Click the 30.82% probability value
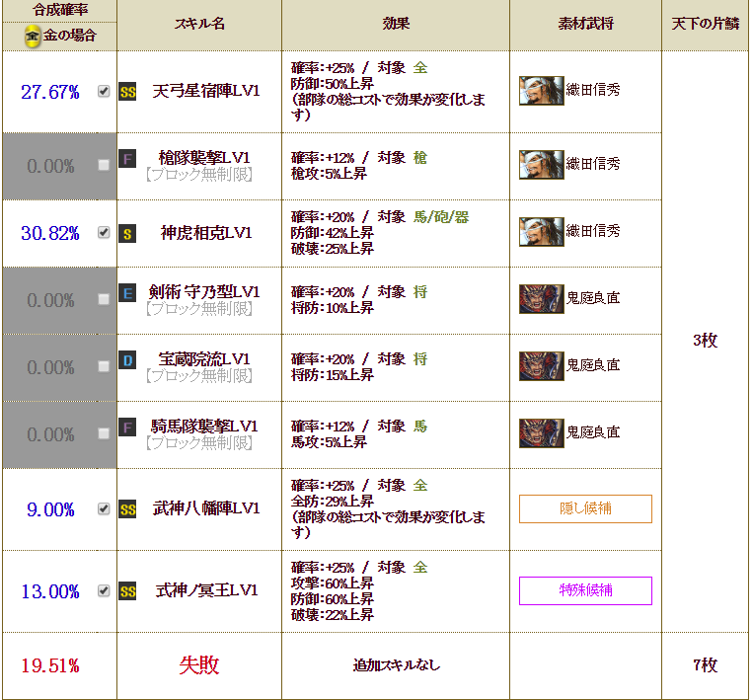 click(x=50, y=233)
